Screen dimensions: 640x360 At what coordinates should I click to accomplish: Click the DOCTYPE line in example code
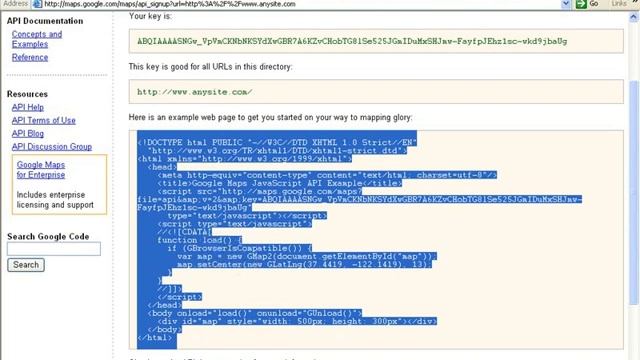click(x=277, y=142)
